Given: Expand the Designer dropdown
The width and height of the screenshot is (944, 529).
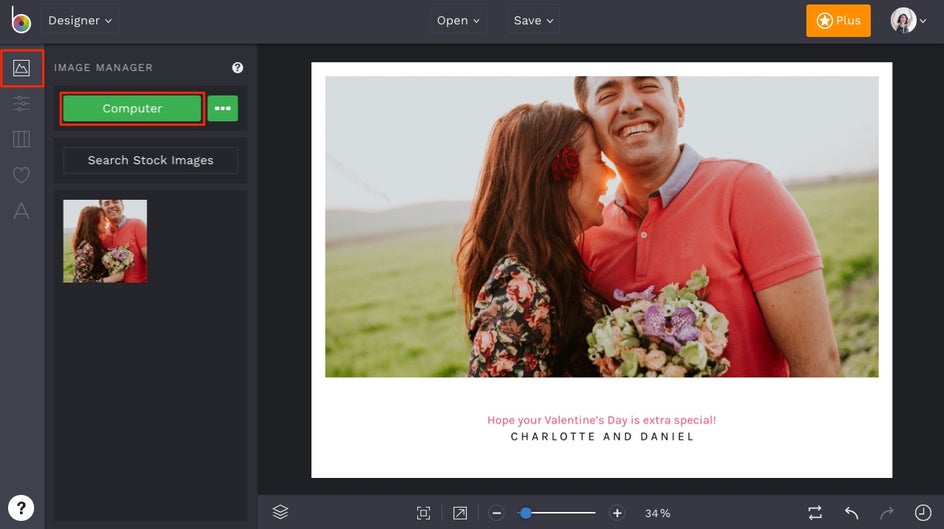Looking at the screenshot, I should (80, 20).
